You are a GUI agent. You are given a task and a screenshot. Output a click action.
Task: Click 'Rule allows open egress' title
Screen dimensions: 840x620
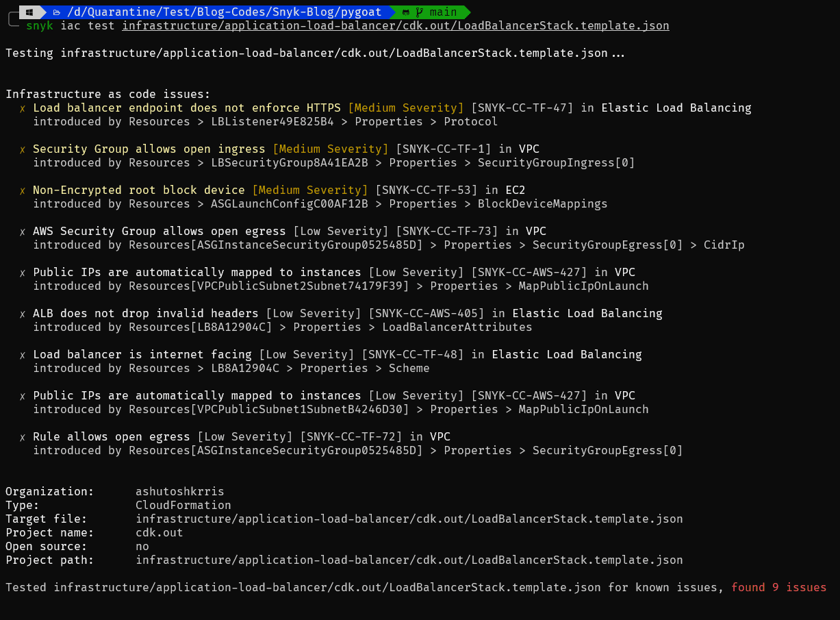click(x=112, y=436)
